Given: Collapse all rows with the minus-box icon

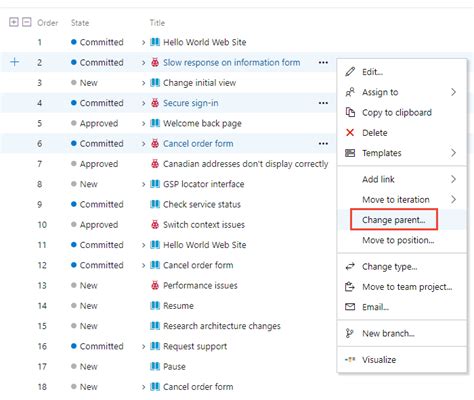Looking at the screenshot, I should click(x=27, y=22).
